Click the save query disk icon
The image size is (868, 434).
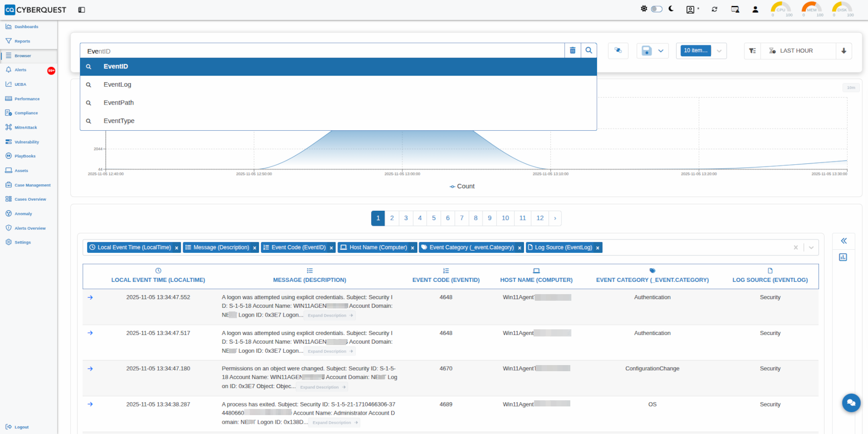[x=646, y=51]
